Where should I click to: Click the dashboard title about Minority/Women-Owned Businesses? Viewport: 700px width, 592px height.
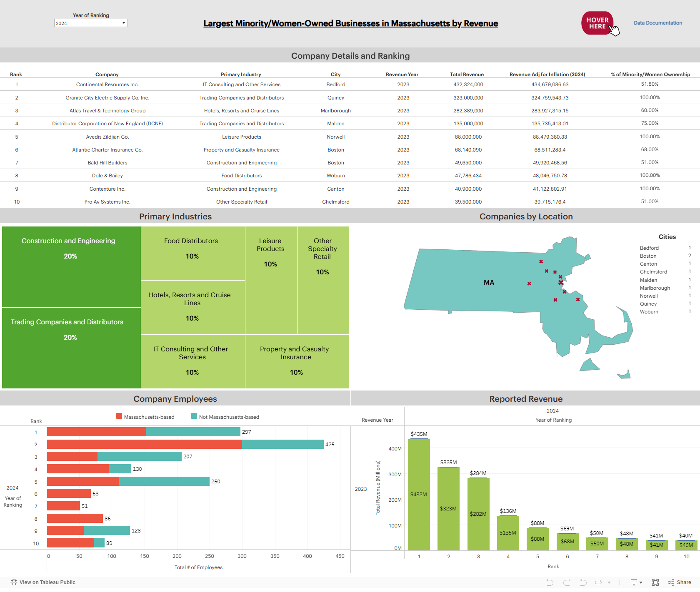pos(350,23)
